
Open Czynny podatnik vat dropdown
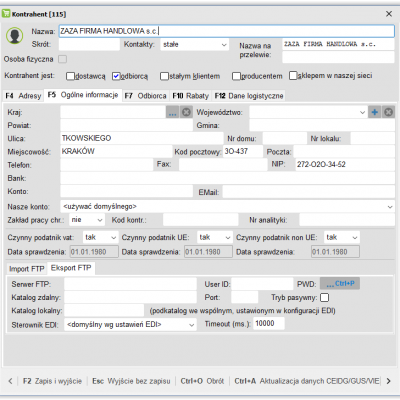[x=100, y=237]
